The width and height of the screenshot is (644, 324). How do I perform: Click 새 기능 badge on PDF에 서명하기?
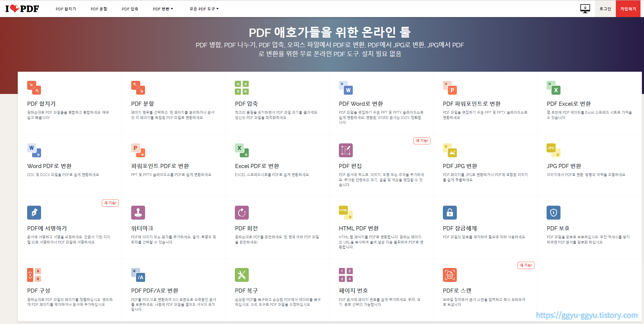110,203
